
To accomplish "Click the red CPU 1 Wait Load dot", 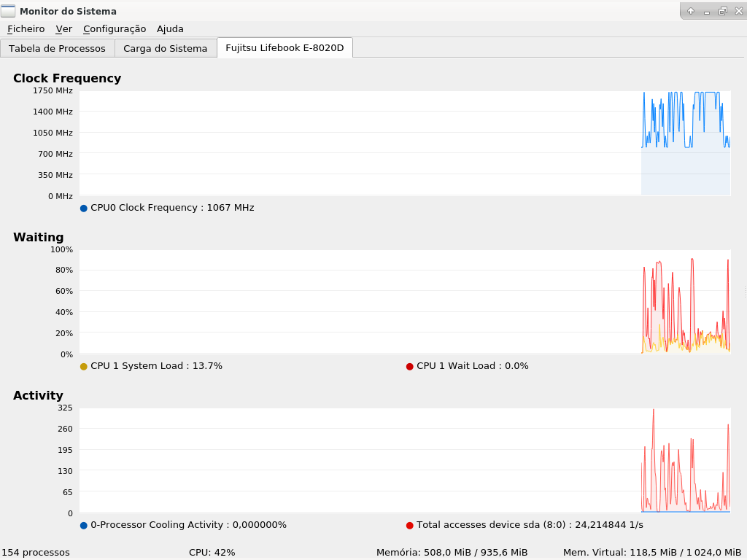I will [x=410, y=367].
